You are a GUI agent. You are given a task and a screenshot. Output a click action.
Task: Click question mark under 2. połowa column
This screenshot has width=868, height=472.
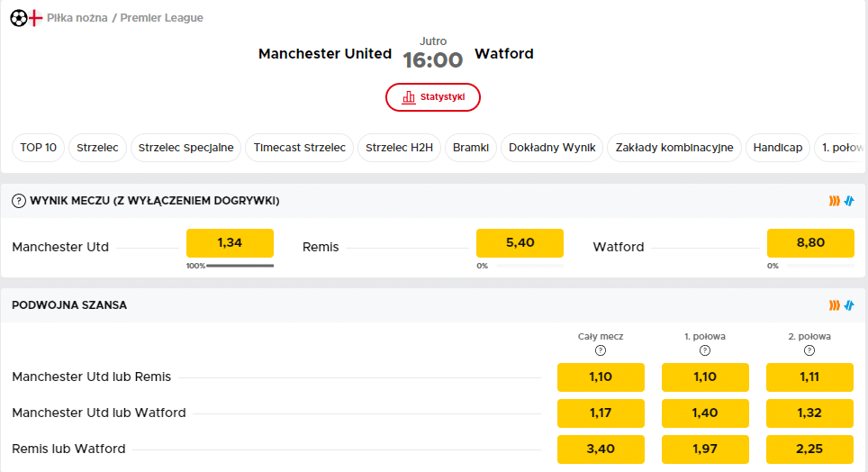tap(809, 351)
